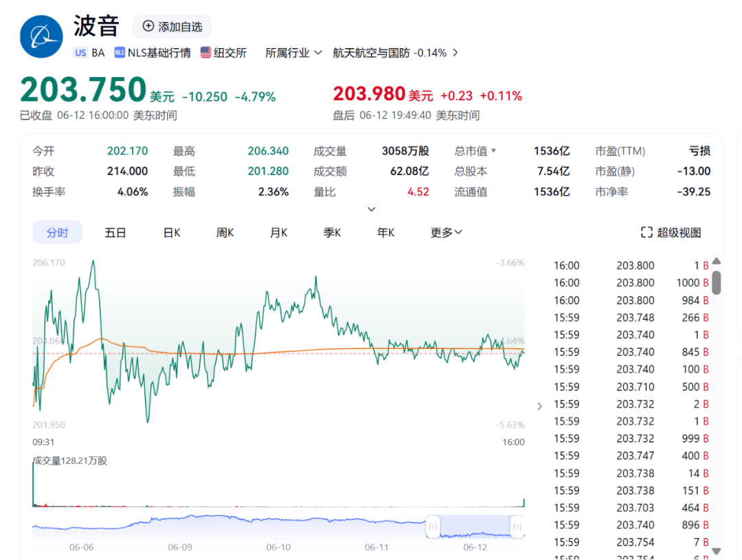742x560 pixels.
Task: Click the 换手率 value 4.06%
Action: pyautogui.click(x=133, y=192)
